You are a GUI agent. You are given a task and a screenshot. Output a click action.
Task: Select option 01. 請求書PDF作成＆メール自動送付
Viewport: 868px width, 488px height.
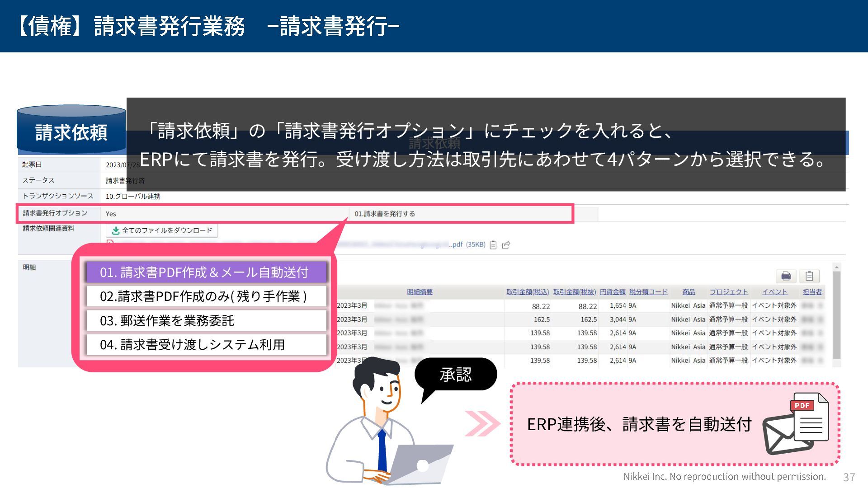[206, 272]
